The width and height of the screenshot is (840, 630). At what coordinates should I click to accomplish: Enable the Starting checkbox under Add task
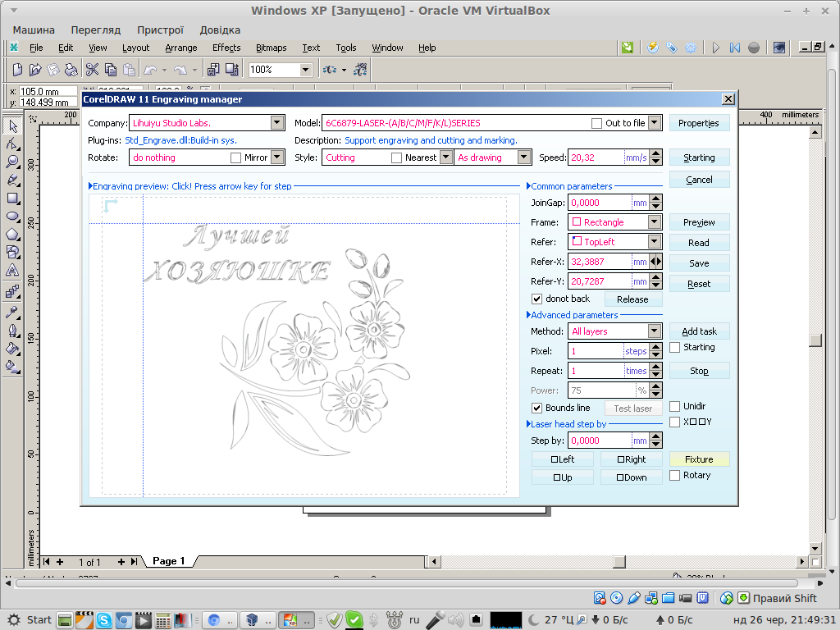click(x=675, y=347)
